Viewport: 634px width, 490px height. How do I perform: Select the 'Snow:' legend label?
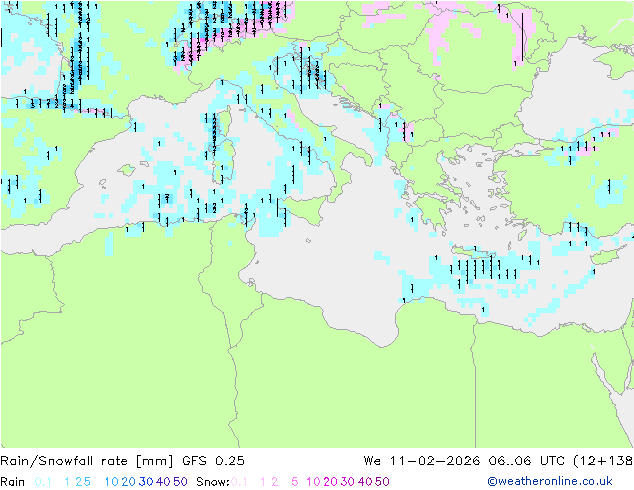213,482
